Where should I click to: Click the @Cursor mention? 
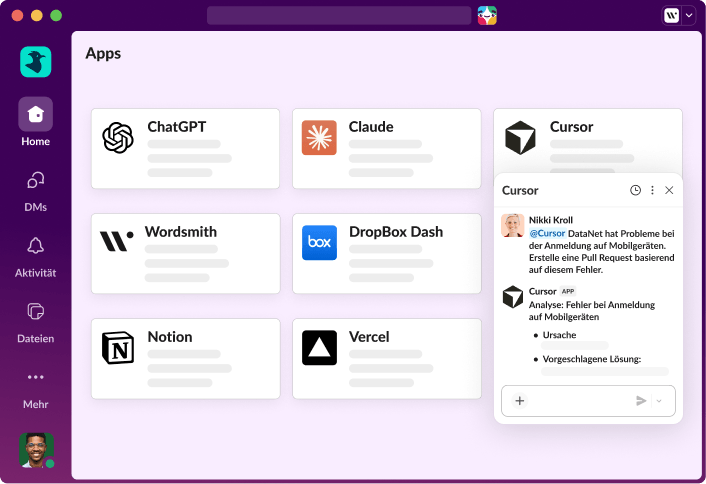(547, 233)
